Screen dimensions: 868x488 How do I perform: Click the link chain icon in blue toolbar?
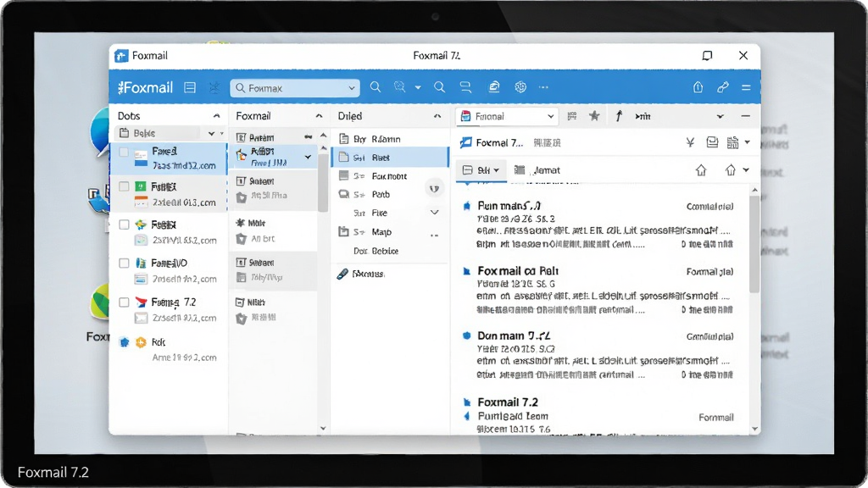click(722, 87)
